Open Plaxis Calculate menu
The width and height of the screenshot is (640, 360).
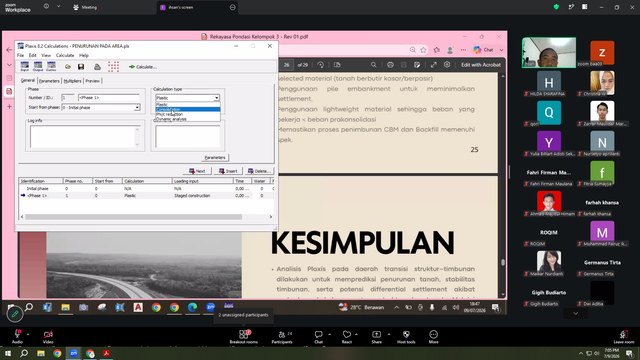65,56
